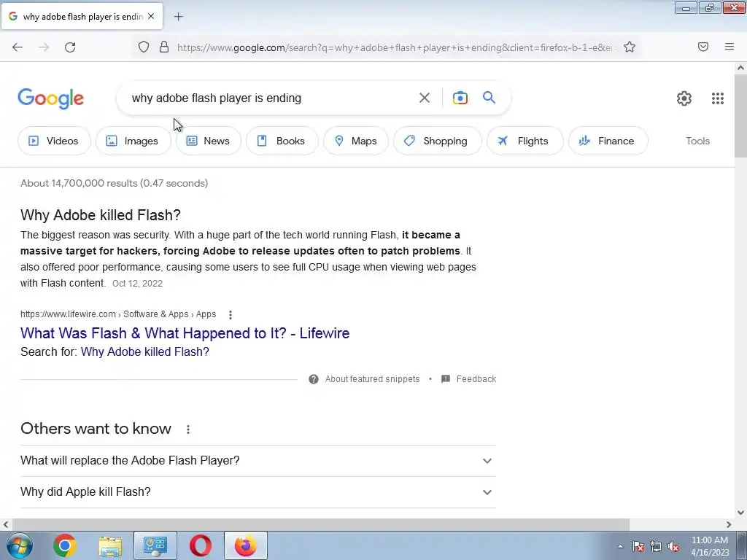747x560 pixels.
Task: Open the tracking protection shield icon
Action: [x=144, y=47]
